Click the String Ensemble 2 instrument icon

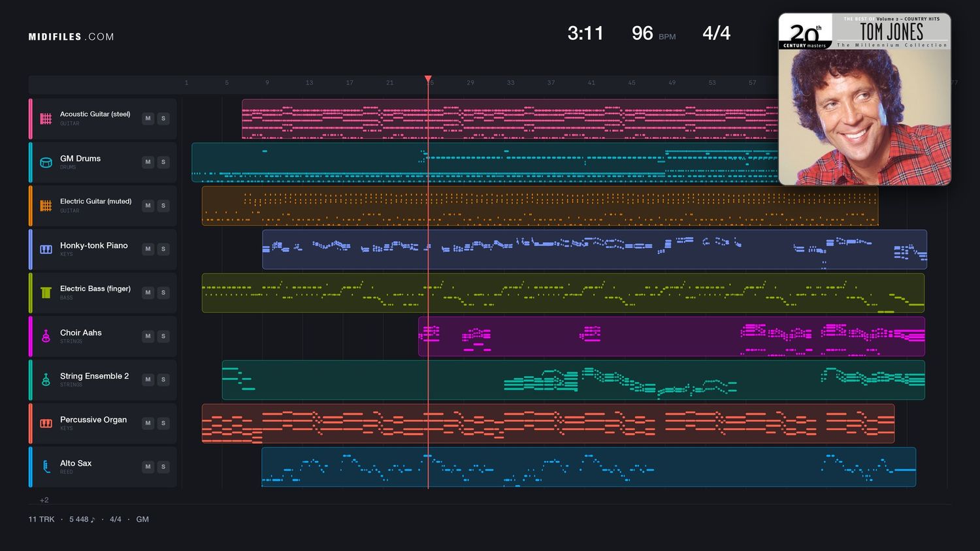(46, 380)
